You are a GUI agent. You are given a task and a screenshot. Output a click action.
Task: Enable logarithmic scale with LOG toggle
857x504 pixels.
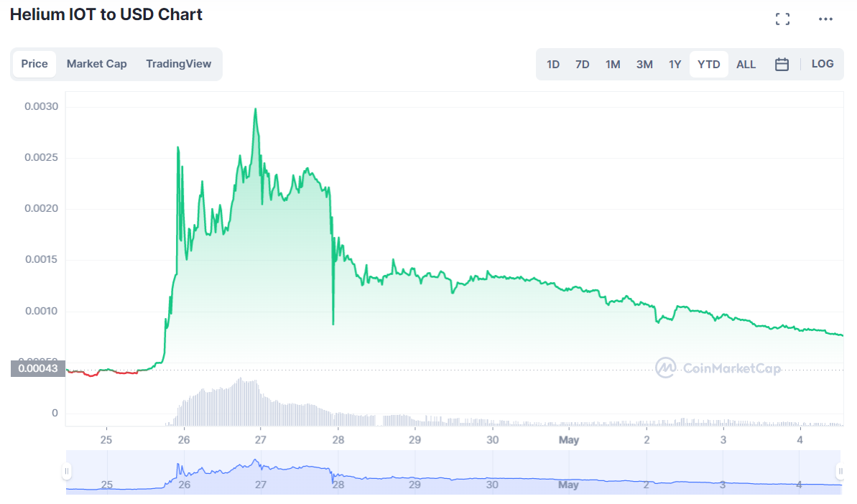822,64
